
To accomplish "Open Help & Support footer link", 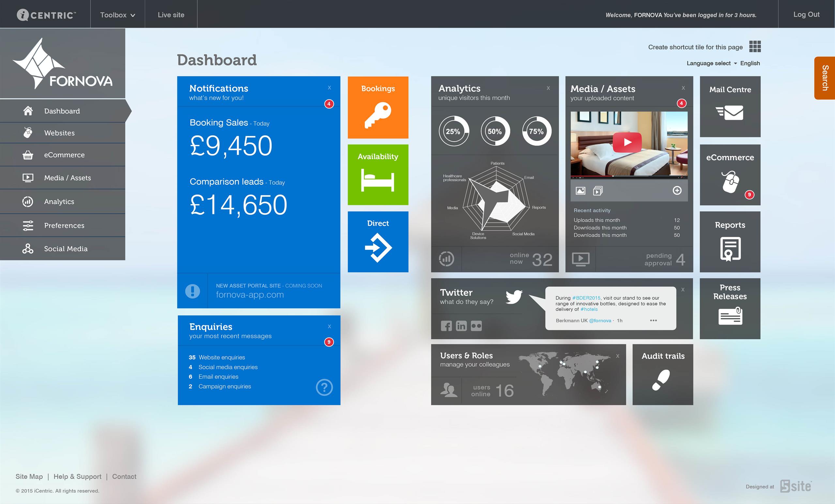I will [77, 477].
